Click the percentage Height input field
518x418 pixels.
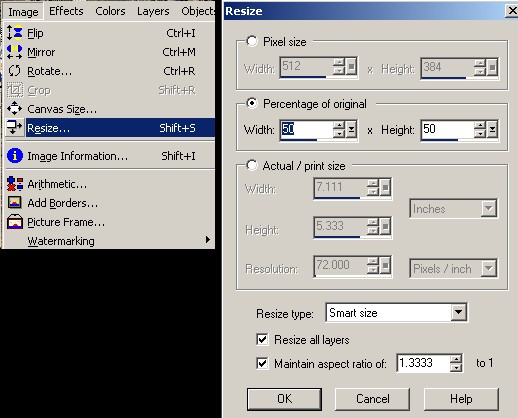(x=447, y=129)
